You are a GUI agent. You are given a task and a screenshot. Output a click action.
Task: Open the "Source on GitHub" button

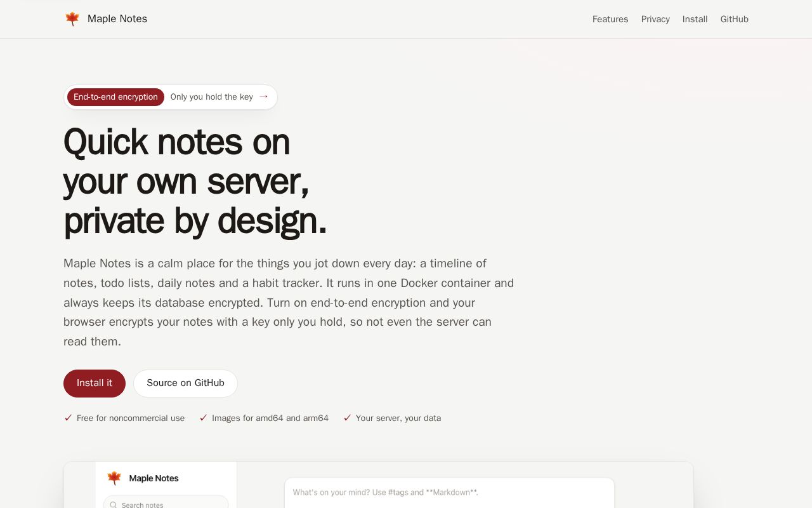pos(185,384)
